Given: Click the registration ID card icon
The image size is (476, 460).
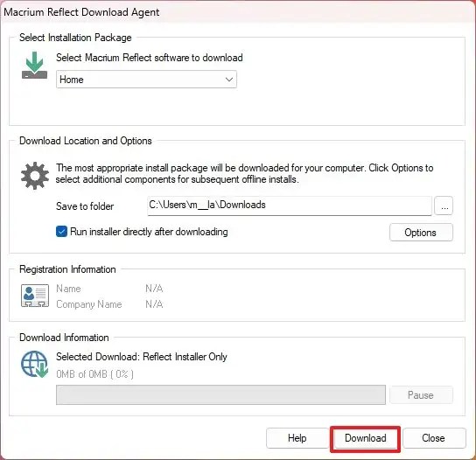Looking at the screenshot, I should [x=35, y=296].
